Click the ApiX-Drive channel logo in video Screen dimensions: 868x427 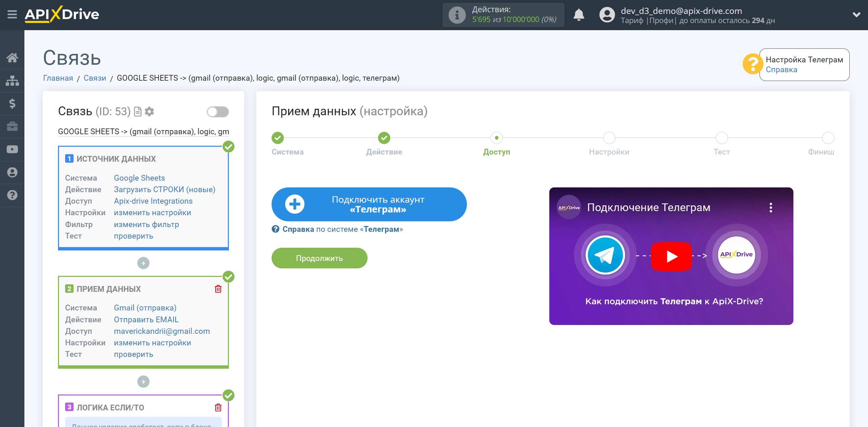[569, 207]
